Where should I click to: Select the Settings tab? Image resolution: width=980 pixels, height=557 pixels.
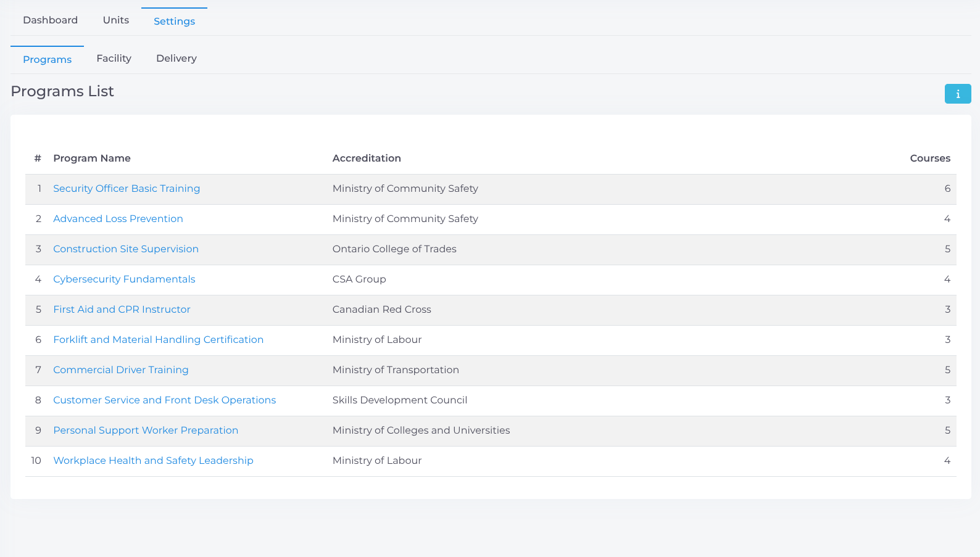point(174,21)
